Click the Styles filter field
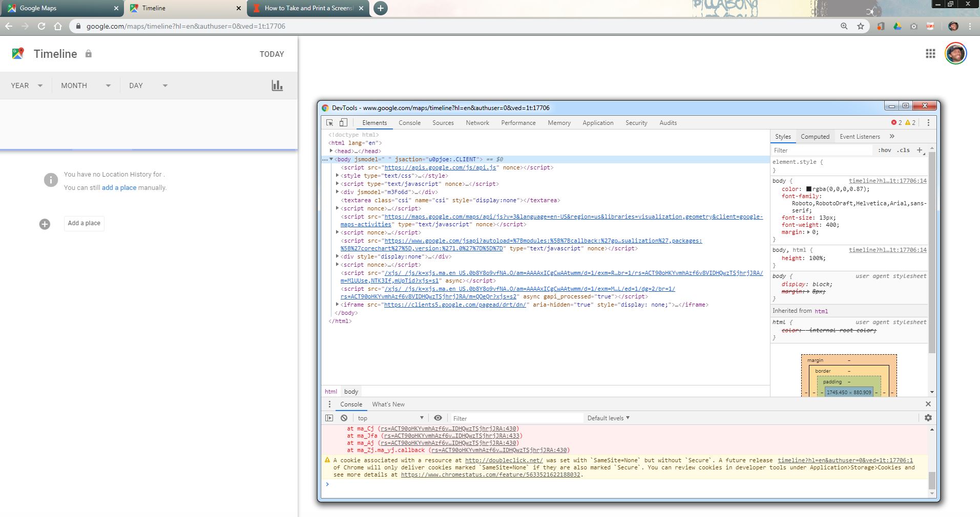The width and height of the screenshot is (980, 517). pos(822,150)
